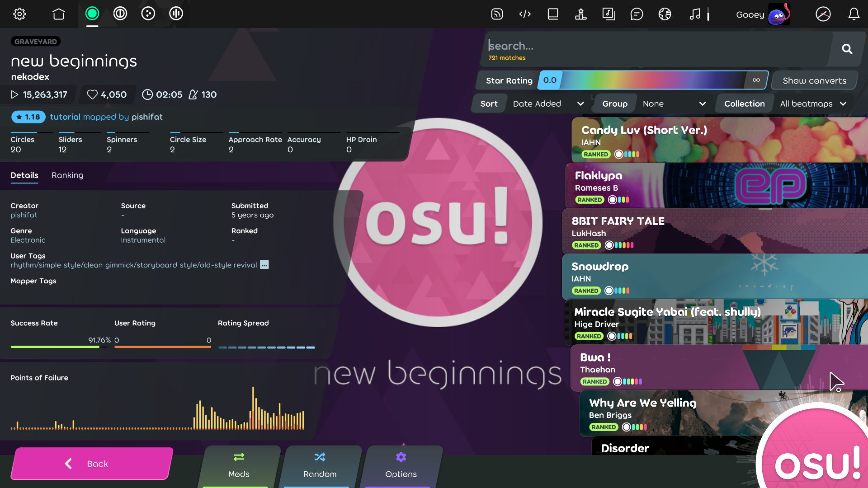This screenshot has width=868, height=488.
Task: Select the Candy Luv (Short Ver.) beatmap
Action: [x=720, y=140]
